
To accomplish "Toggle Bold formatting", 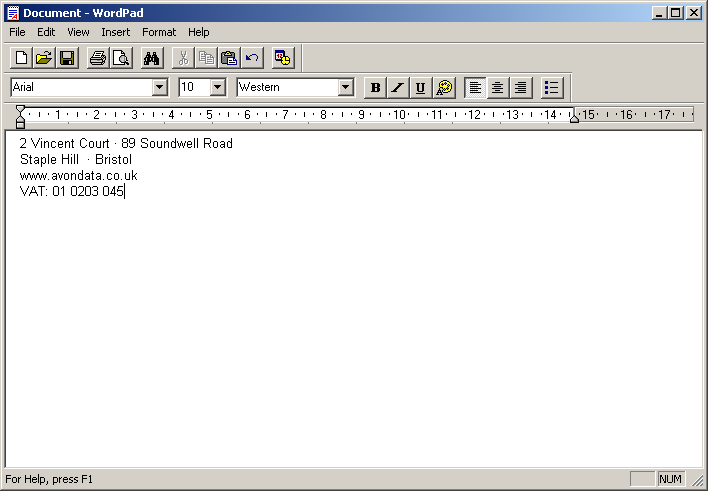I will point(375,87).
